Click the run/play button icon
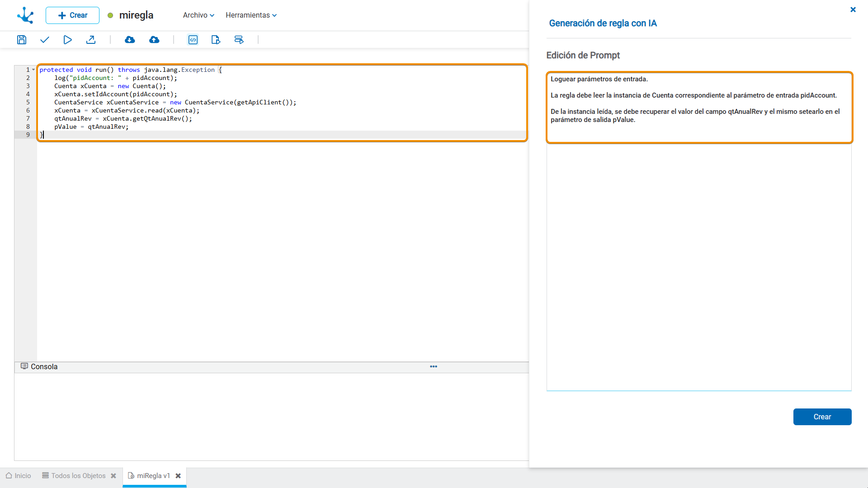The image size is (868, 488). (x=67, y=40)
